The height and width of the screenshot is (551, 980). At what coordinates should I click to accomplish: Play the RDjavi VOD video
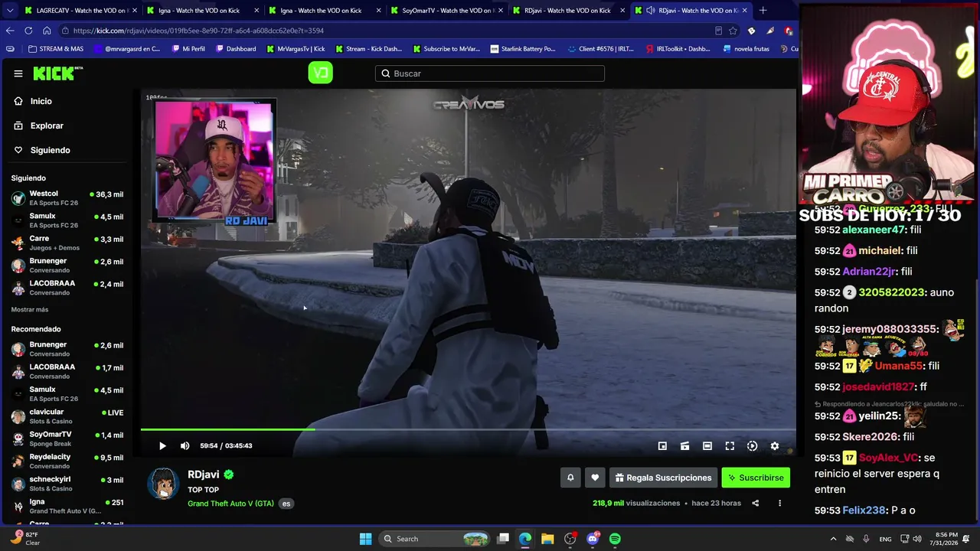162,445
